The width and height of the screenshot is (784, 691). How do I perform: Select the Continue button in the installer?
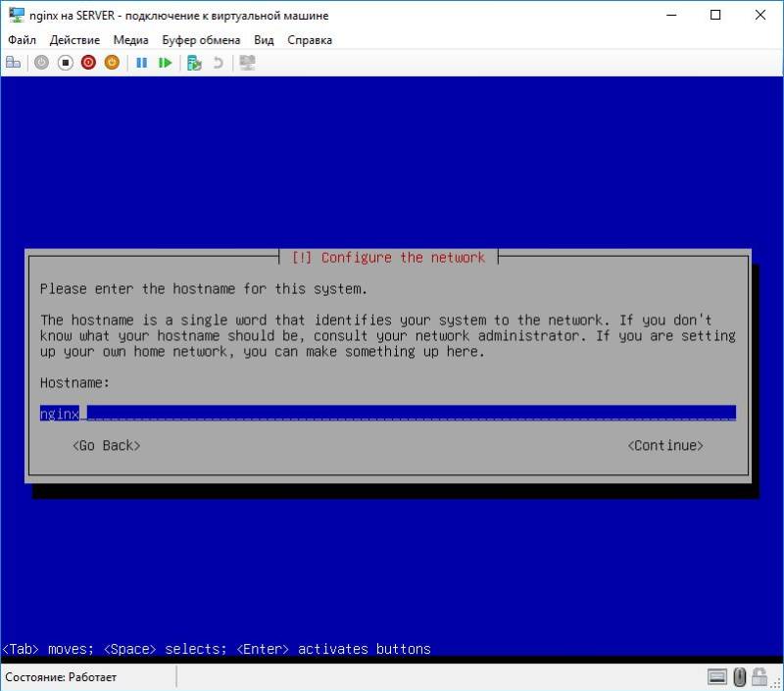point(665,445)
